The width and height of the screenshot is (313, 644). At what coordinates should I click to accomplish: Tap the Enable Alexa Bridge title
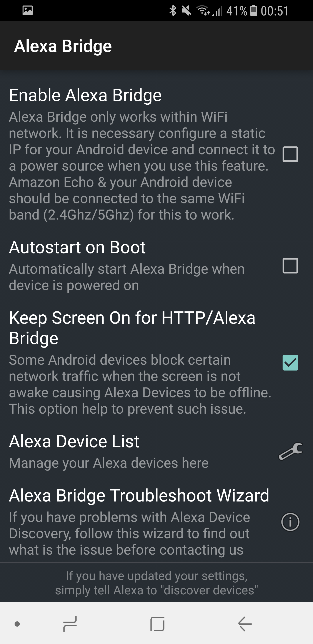click(85, 95)
